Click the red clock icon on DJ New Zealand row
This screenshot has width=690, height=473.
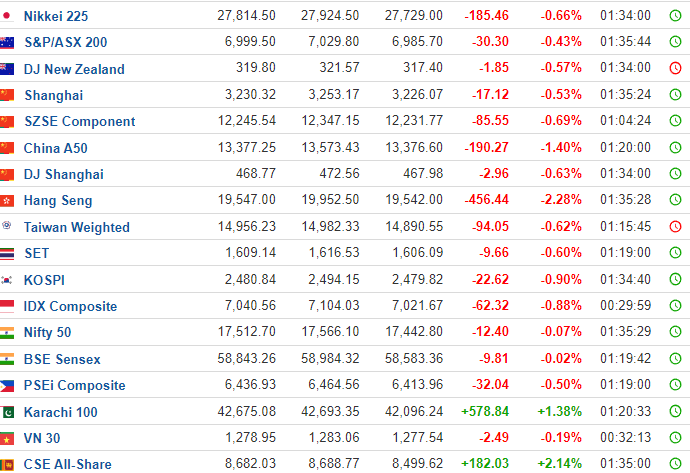(x=675, y=68)
